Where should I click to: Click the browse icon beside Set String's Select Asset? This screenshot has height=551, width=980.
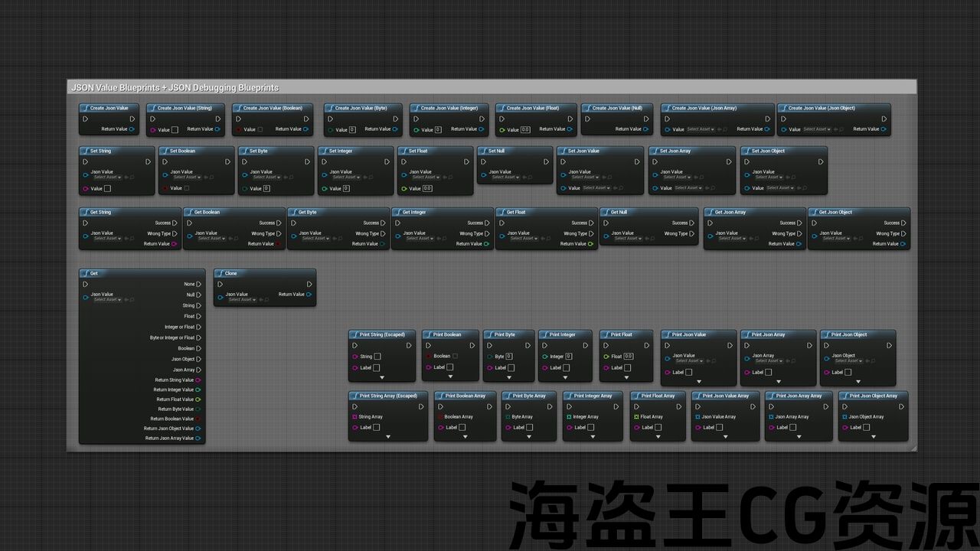[132, 178]
